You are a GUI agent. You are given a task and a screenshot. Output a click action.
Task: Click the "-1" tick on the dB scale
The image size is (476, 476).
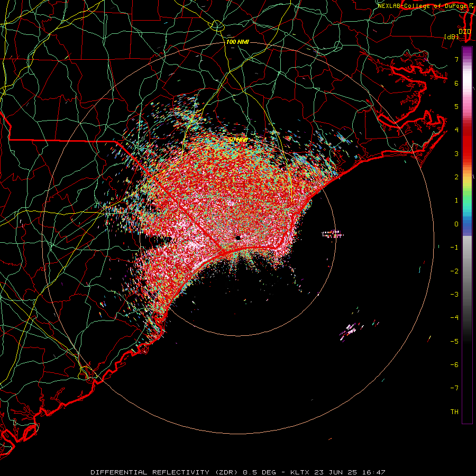[x=454, y=248]
